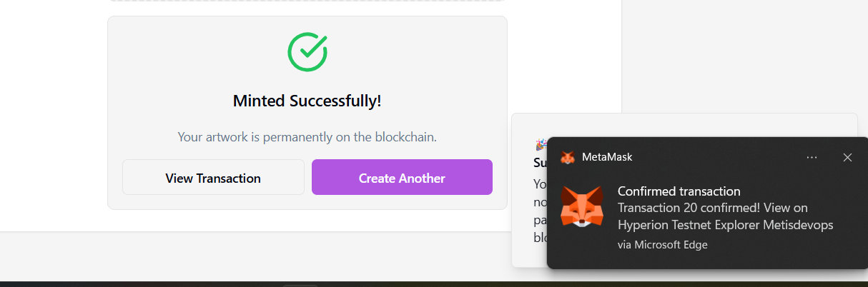This screenshot has width=868, height=287.
Task: Click the MetaMask app name in notification header
Action: point(607,157)
